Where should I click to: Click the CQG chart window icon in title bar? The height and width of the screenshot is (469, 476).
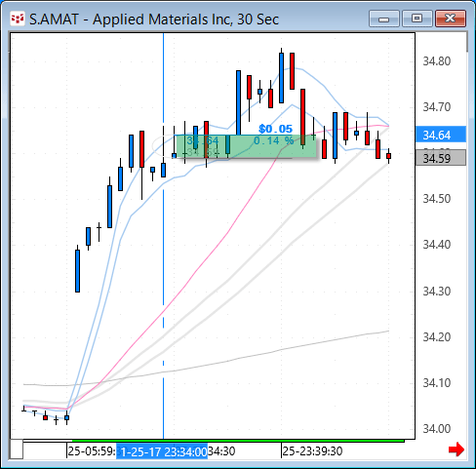[x=18, y=19]
